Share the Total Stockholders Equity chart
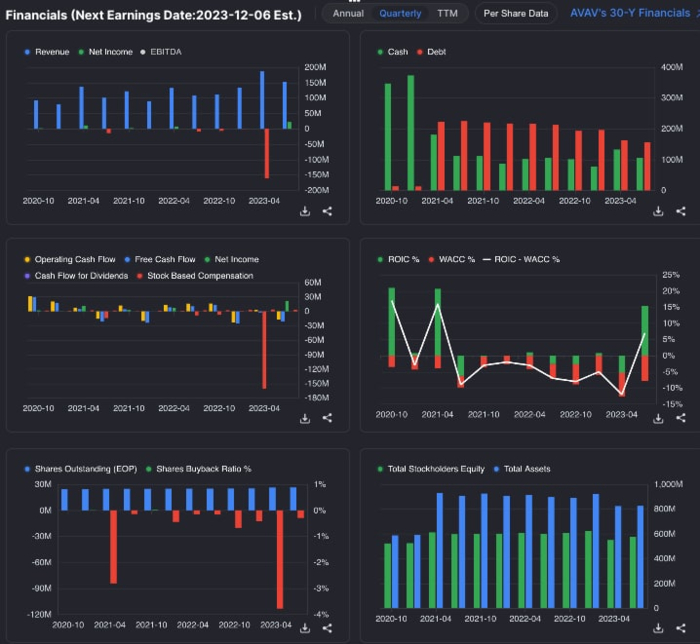700x644 pixels. pyautogui.click(x=681, y=628)
